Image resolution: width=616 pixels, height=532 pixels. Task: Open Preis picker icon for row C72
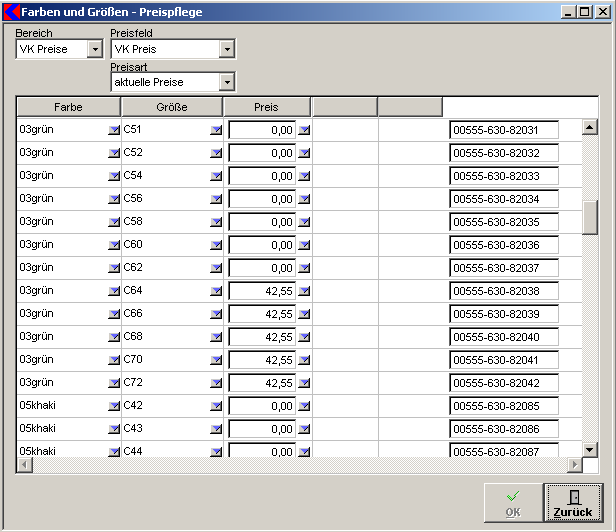pyautogui.click(x=304, y=383)
